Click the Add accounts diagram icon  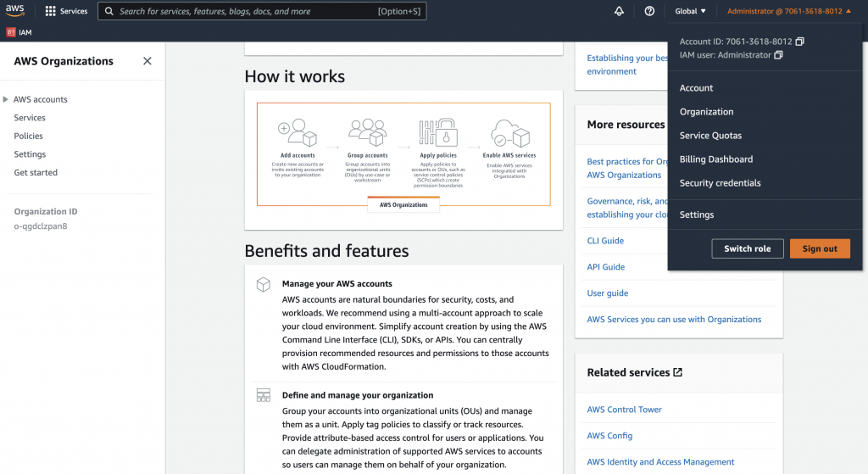298,132
